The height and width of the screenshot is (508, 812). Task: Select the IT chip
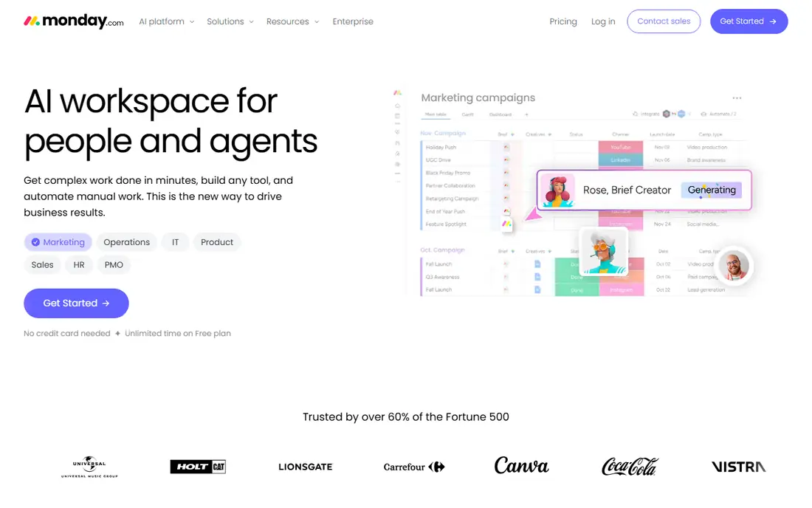[x=175, y=242]
